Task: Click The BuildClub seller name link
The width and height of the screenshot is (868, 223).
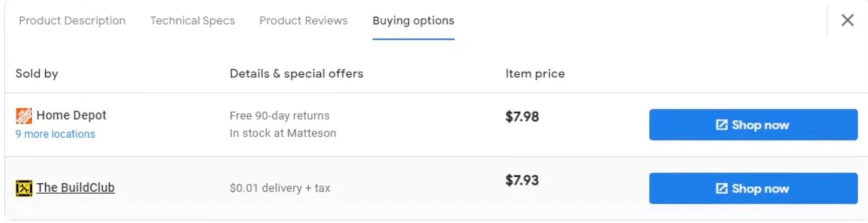Action: pos(75,188)
